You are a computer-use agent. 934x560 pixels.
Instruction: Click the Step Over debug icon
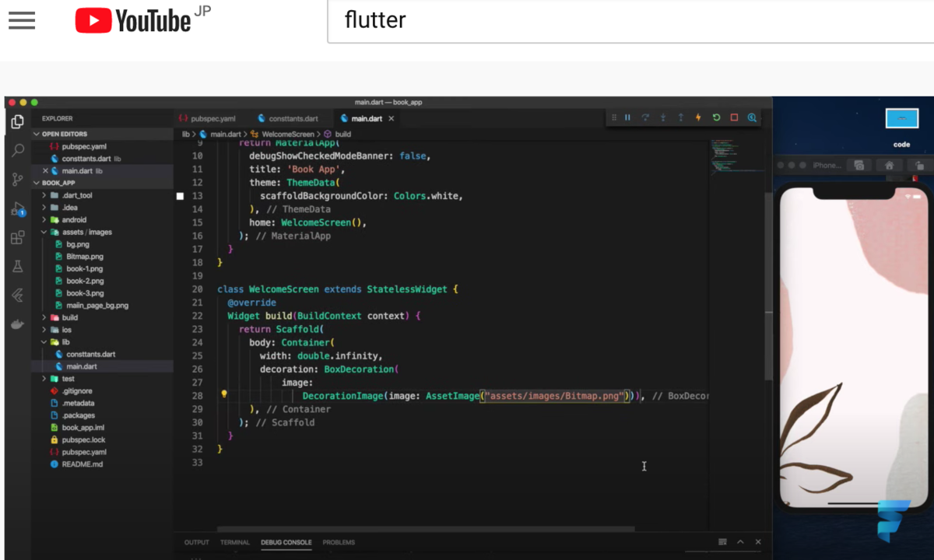(645, 117)
